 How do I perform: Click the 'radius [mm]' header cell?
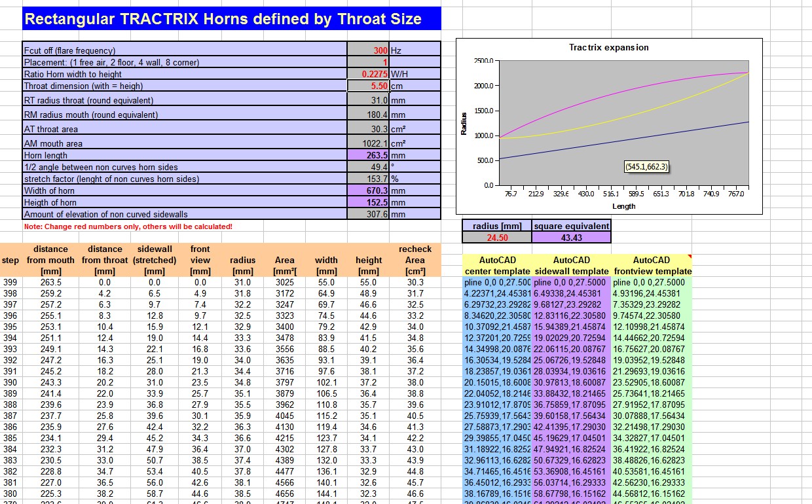497,226
